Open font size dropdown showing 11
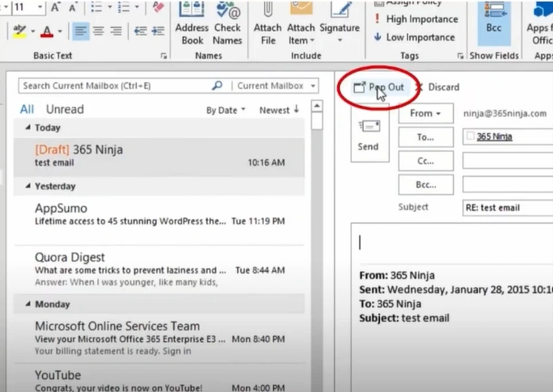 [x=40, y=7]
